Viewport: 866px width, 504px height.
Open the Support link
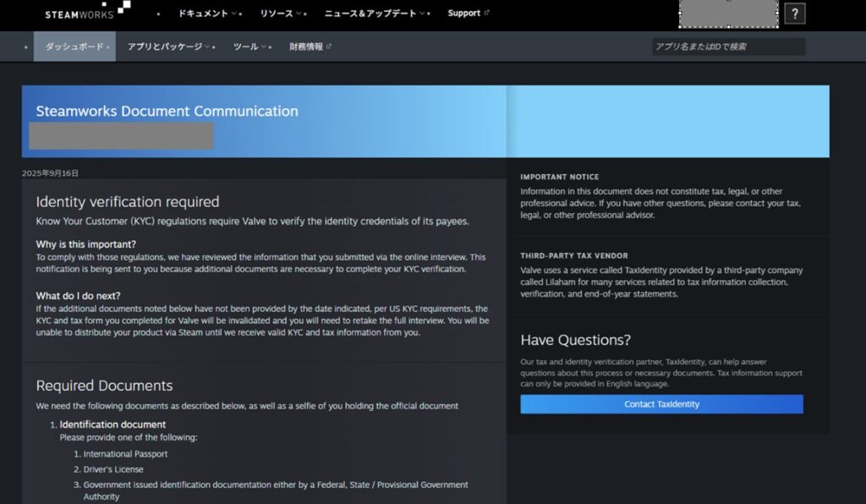click(x=463, y=13)
